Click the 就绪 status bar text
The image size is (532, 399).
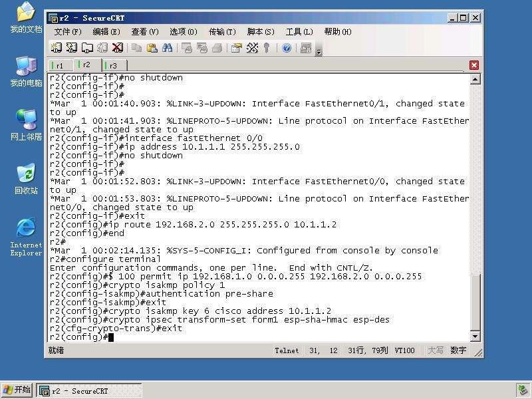pyautogui.click(x=56, y=350)
